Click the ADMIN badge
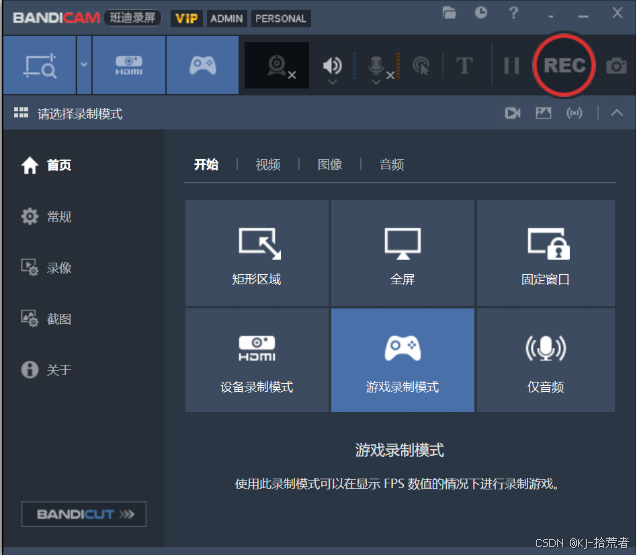Screen dimensions: 636x555 pos(227,19)
